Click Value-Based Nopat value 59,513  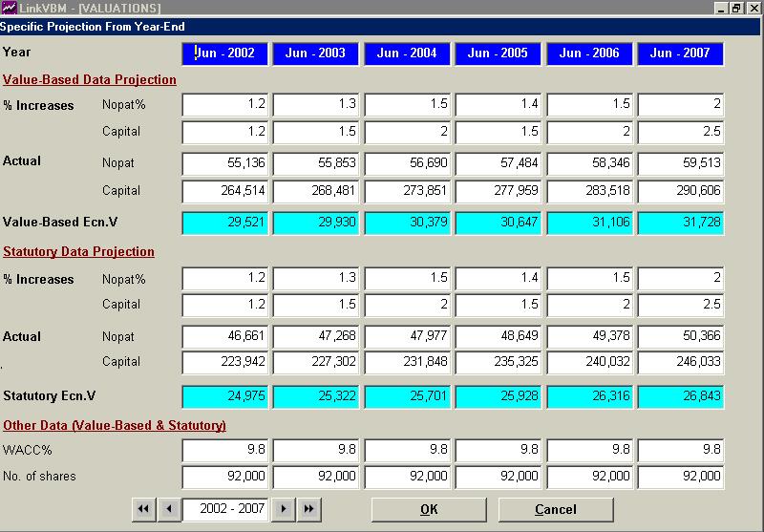(680, 163)
